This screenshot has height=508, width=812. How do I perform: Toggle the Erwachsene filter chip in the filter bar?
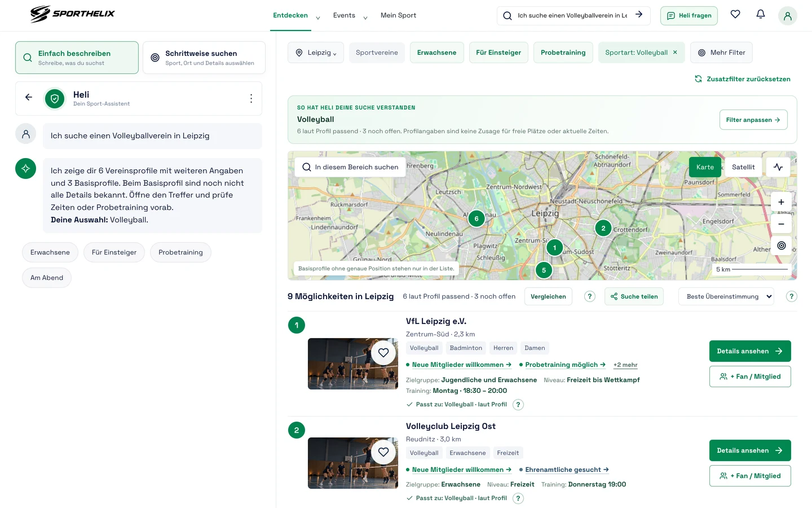point(436,52)
